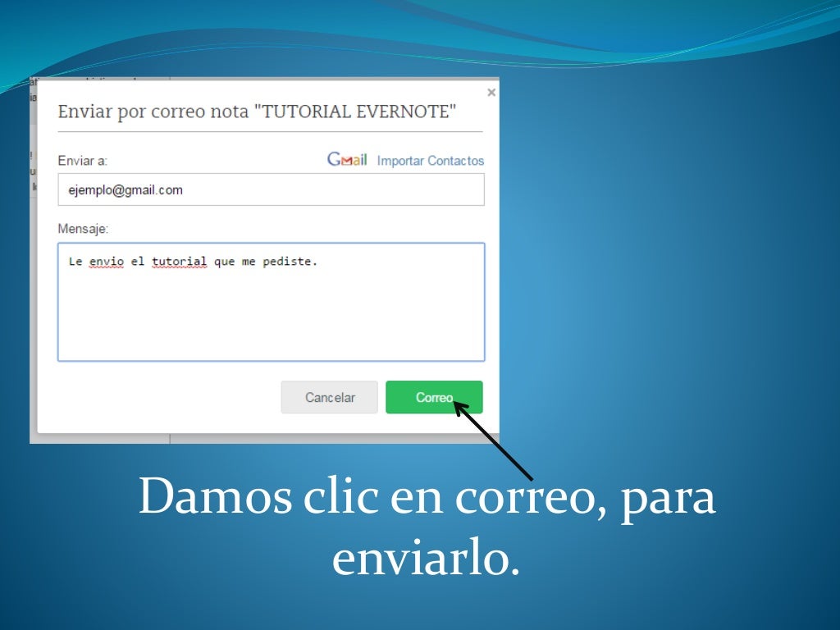Click inside the Mensaje text area
Viewport: 840px width, 630px height.
[x=271, y=302]
